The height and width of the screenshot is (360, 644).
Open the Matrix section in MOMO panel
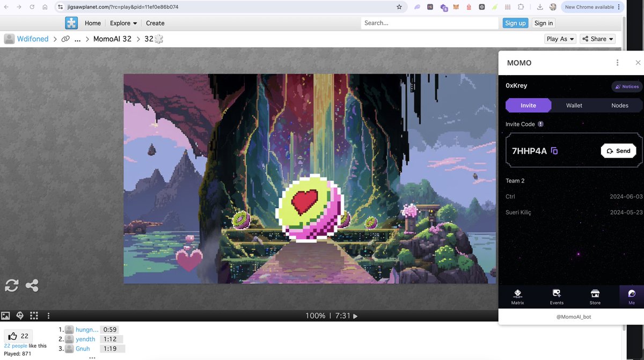(x=517, y=297)
